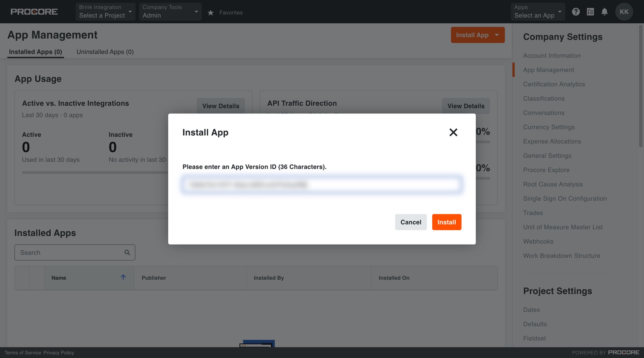Open the Company Tools Admin dropdown

click(x=170, y=12)
